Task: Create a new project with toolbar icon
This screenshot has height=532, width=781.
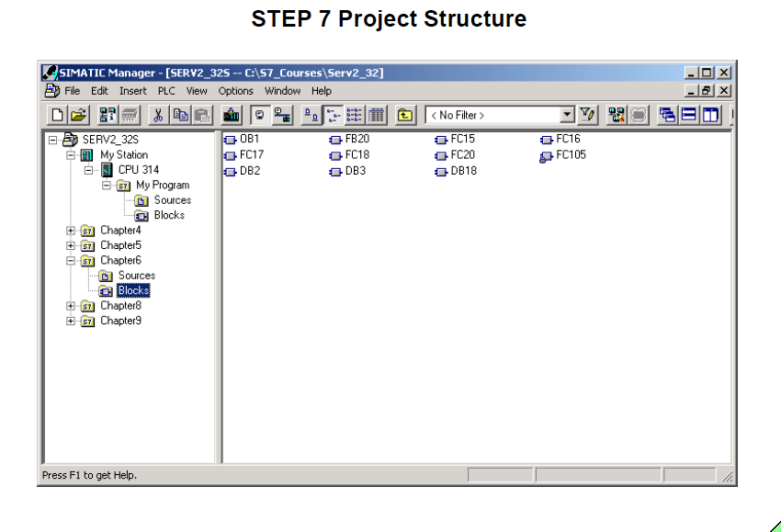Action: pos(57,115)
